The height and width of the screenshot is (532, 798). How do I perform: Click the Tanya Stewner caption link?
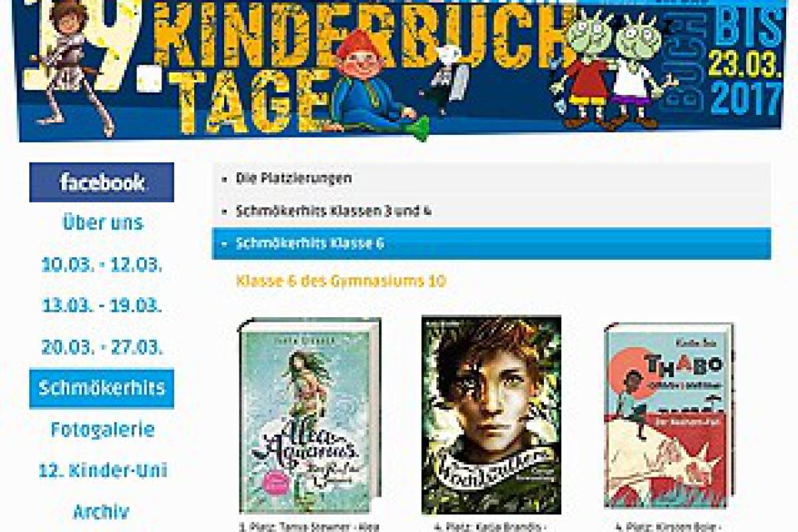(310, 527)
